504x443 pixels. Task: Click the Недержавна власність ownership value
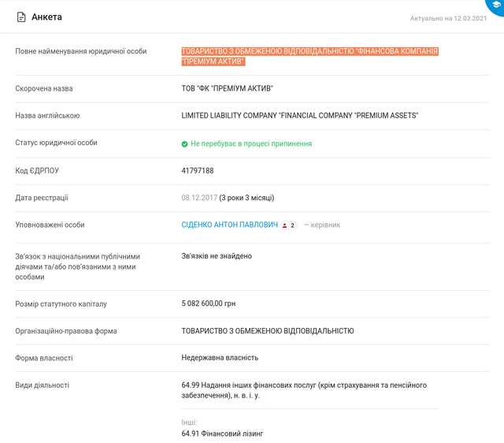coord(220,358)
